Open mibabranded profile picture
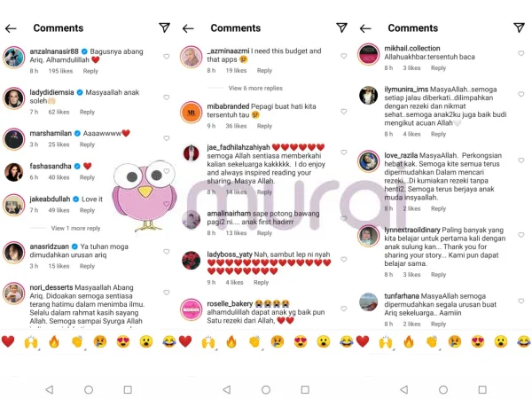The width and height of the screenshot is (532, 399). [191, 112]
